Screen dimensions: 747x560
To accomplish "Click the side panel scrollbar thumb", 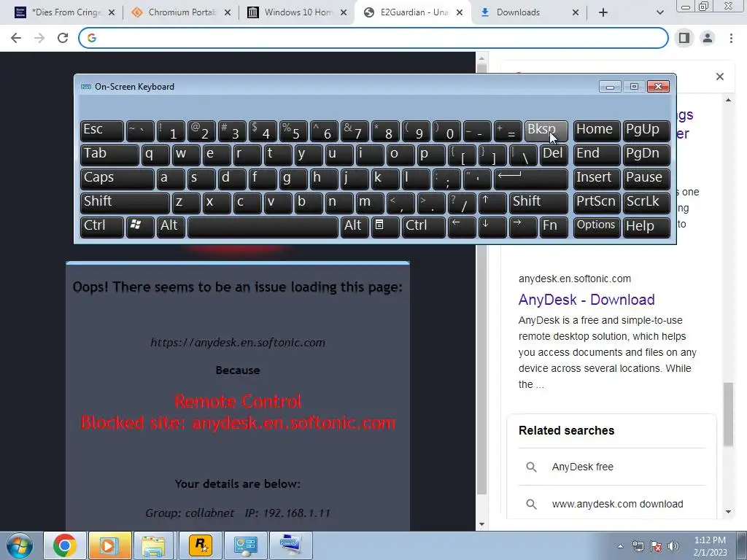I will (x=728, y=414).
